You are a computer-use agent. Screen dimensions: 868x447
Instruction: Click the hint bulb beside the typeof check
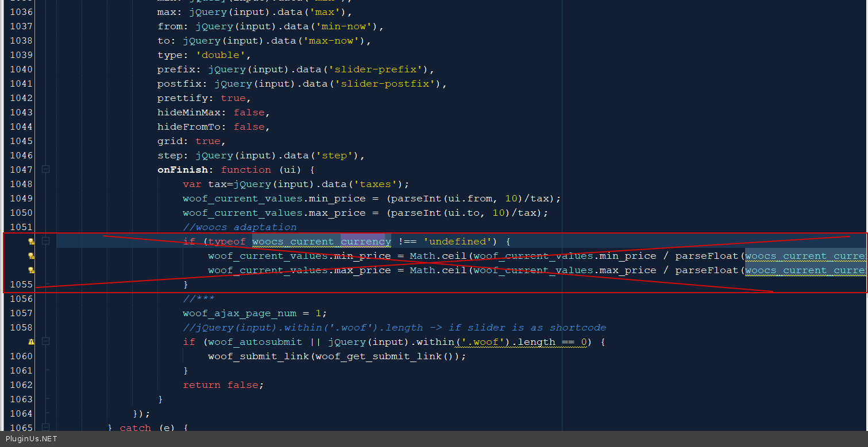[32, 242]
